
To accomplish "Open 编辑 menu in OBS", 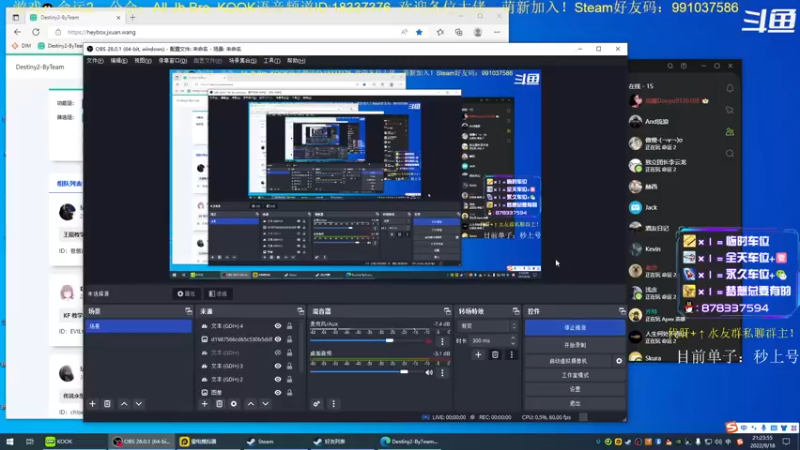I will pyautogui.click(x=119, y=61).
